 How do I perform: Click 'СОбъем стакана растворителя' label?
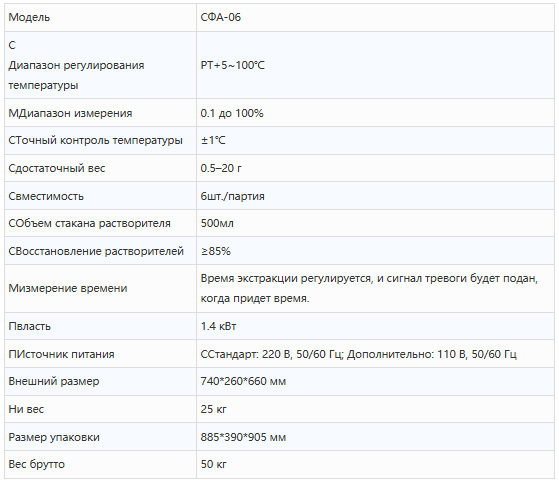coord(89,223)
